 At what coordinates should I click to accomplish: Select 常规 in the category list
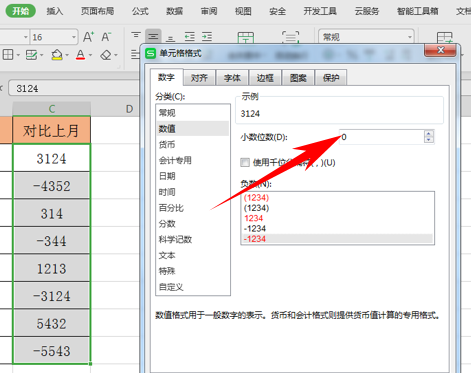click(193, 113)
